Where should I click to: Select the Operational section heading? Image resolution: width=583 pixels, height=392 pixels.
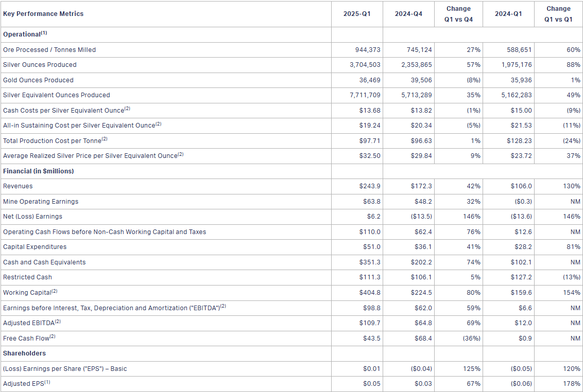pyautogui.click(x=25, y=34)
